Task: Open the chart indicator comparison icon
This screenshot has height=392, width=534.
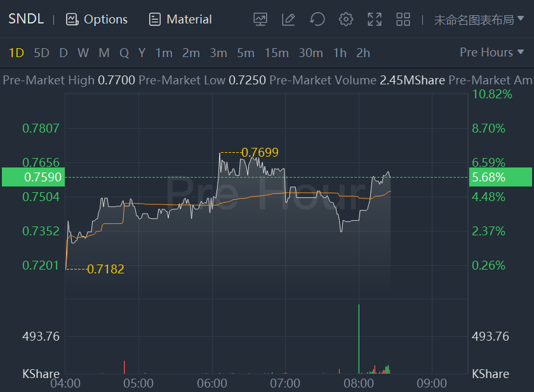Action: tap(260, 19)
